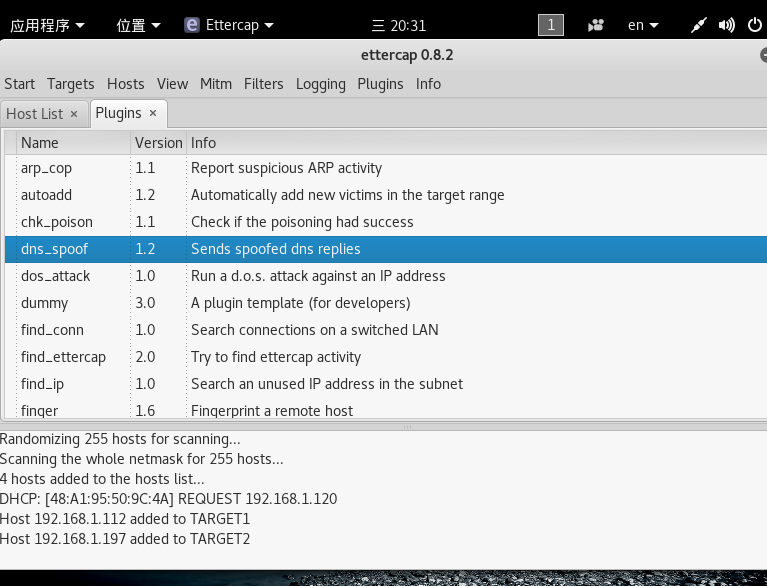Close the Plugins tab

coord(153,113)
